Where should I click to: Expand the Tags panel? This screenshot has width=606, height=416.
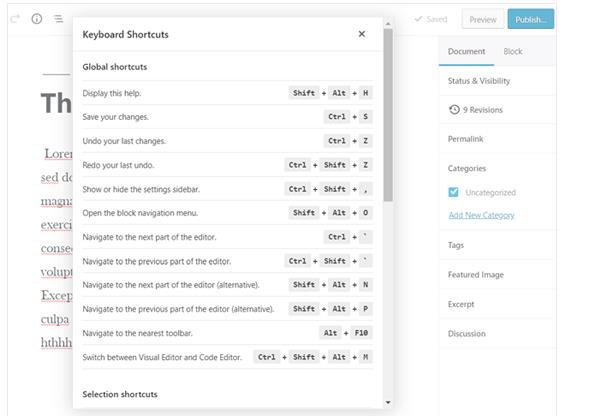(x=457, y=244)
